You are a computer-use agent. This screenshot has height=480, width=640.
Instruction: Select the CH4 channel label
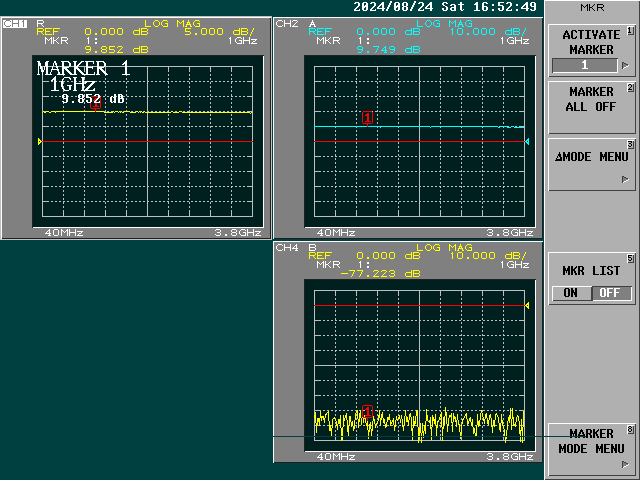[287, 248]
